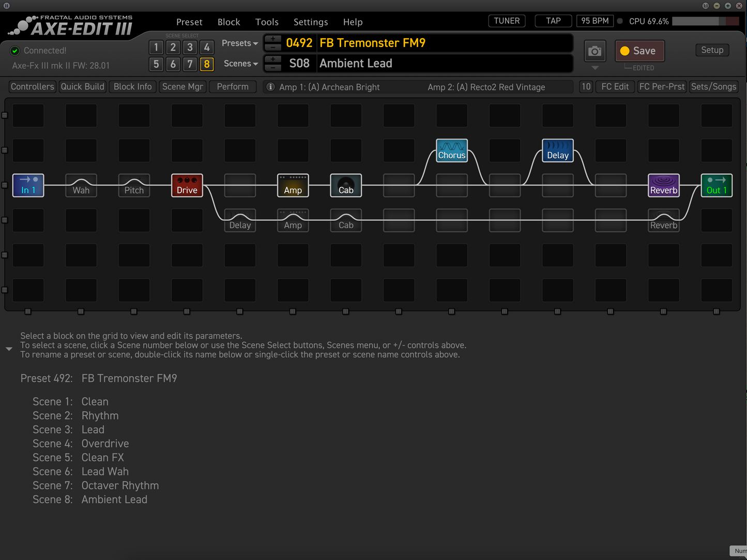Viewport: 747px width, 560px height.
Task: Open the Tools menu
Action: point(267,22)
